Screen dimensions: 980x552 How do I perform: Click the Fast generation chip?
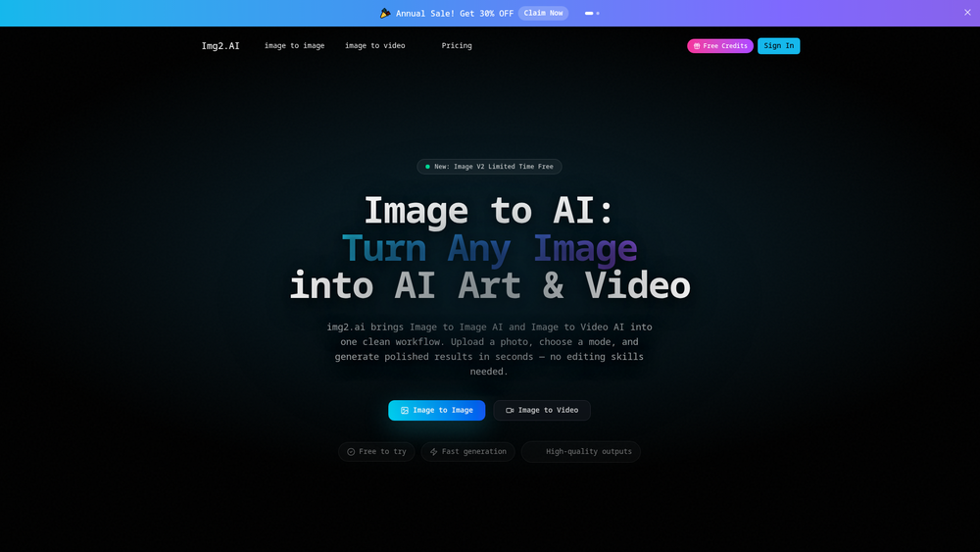point(467,451)
